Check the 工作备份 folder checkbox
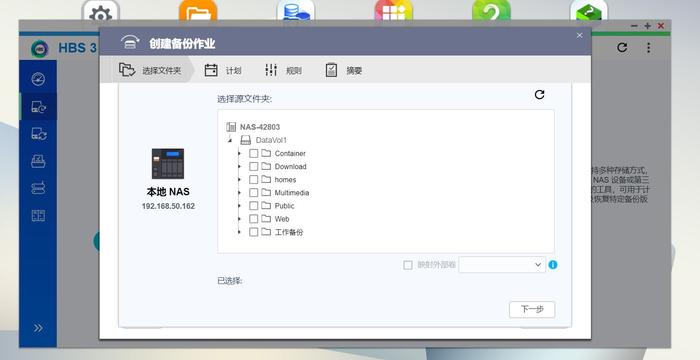700x360 pixels. coord(254,232)
